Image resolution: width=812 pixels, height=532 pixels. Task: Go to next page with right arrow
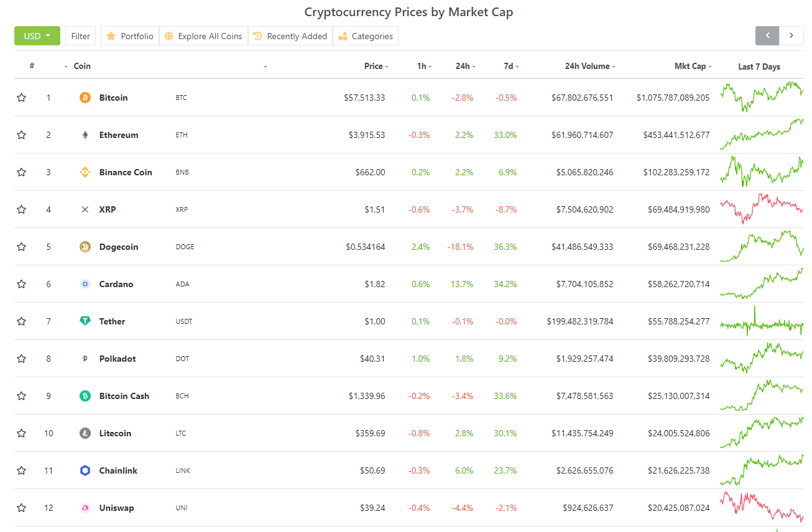pos(791,35)
